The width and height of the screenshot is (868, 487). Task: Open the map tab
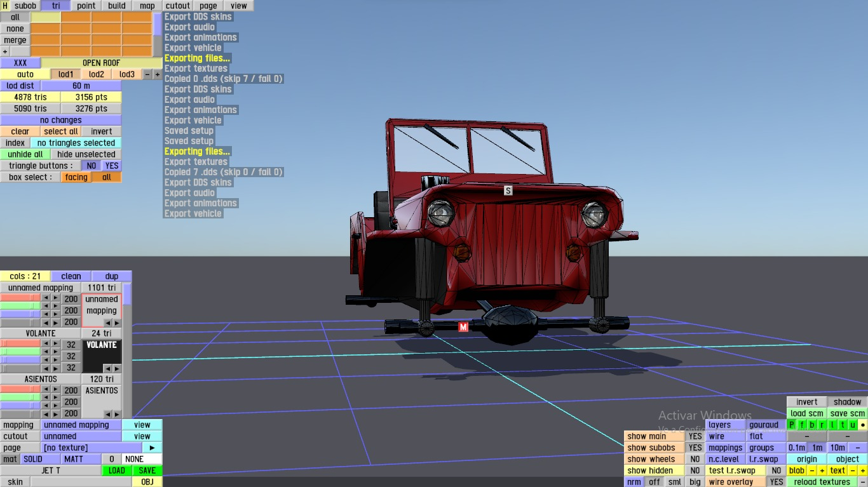[x=147, y=6]
